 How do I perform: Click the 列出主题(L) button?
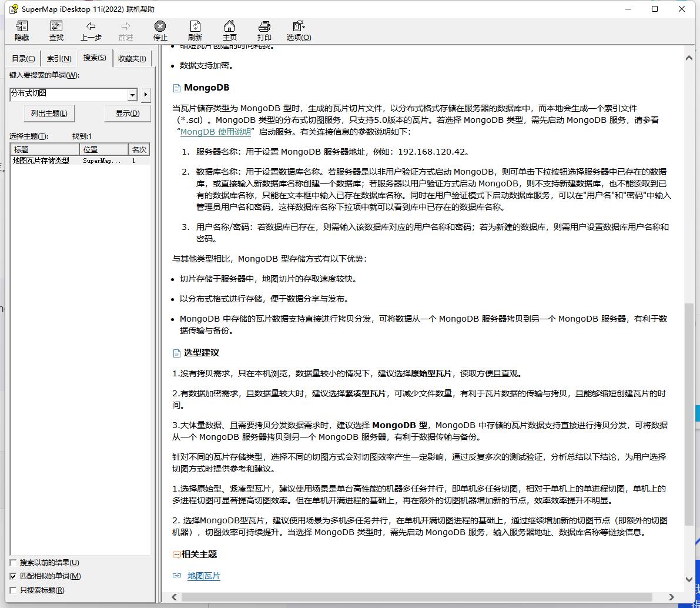coord(49,113)
